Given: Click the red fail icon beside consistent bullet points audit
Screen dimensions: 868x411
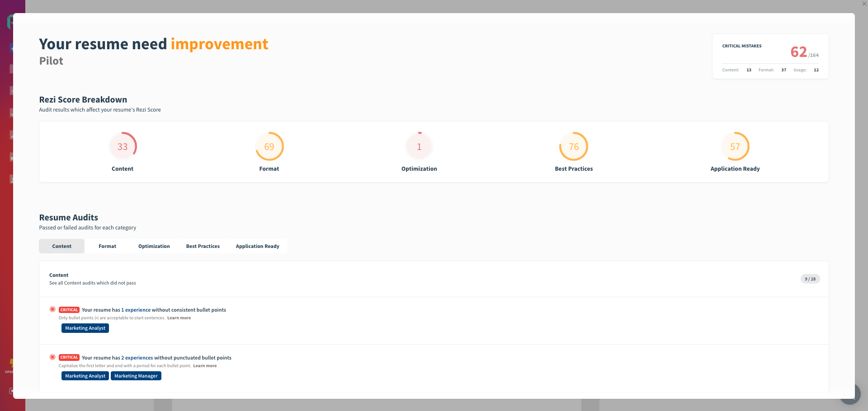Looking at the screenshot, I should [x=52, y=309].
